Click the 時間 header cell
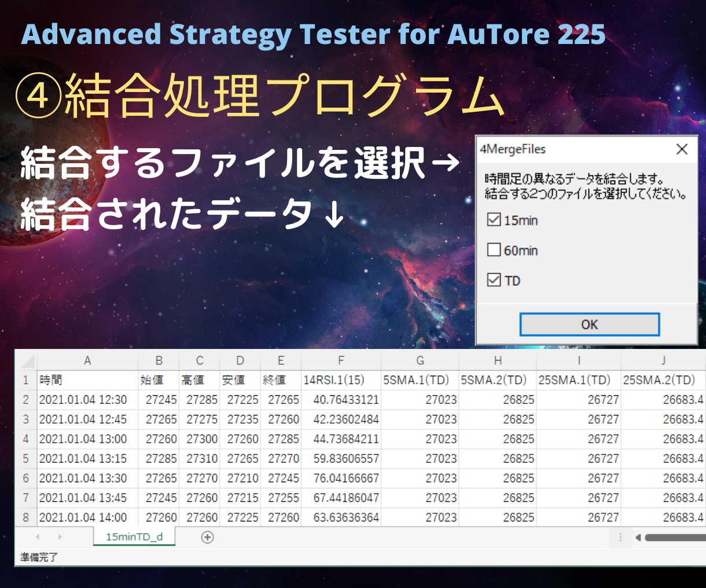Screen dimensions: 706x588 [x=87, y=380]
